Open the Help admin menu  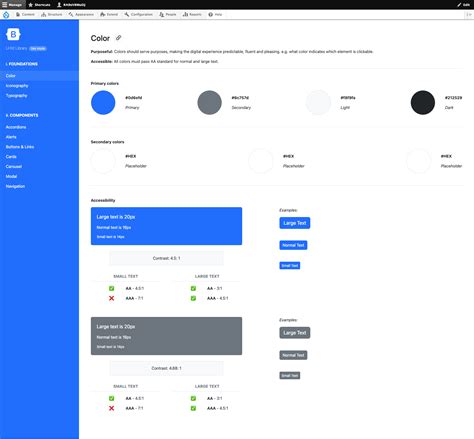[x=215, y=15]
